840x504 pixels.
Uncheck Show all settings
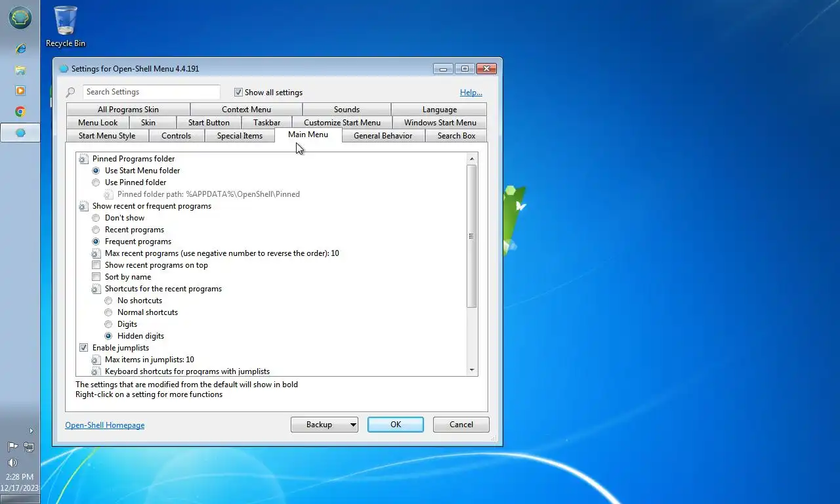239,93
